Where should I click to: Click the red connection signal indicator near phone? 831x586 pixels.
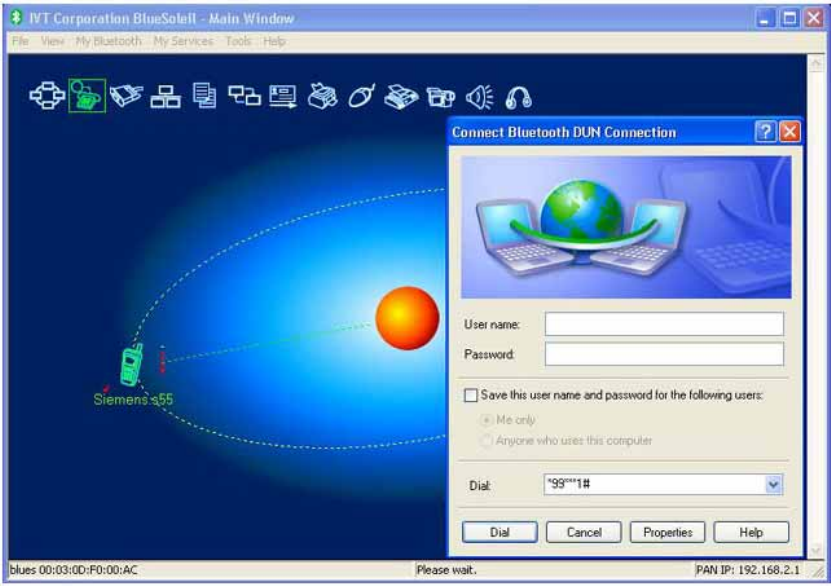pyautogui.click(x=162, y=360)
